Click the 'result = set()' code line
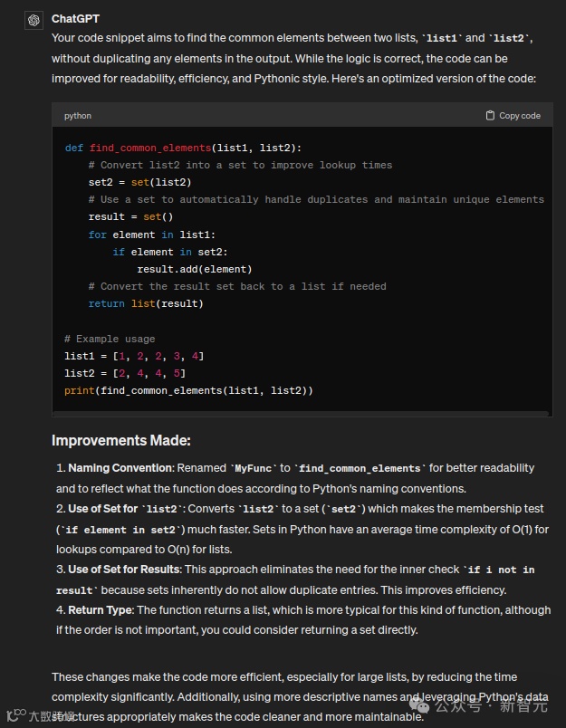 click(x=130, y=216)
